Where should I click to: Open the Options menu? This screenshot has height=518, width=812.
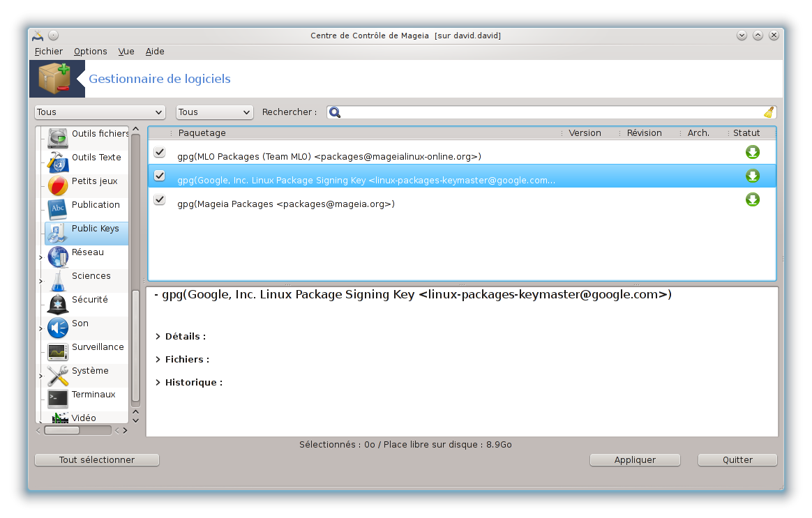tap(91, 51)
